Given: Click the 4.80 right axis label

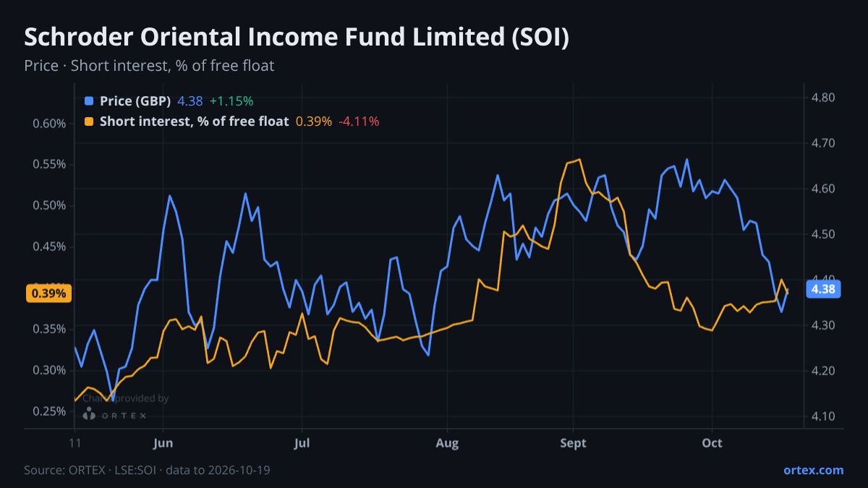Looking at the screenshot, I should (823, 98).
